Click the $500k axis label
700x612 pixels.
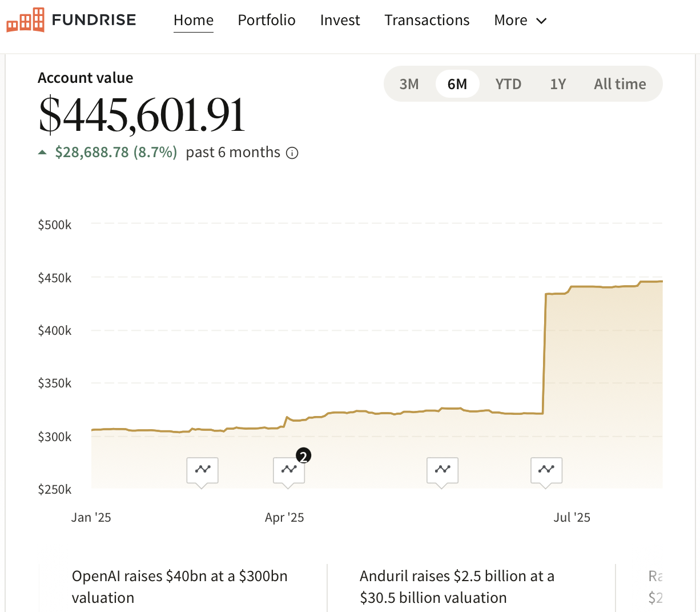click(55, 225)
